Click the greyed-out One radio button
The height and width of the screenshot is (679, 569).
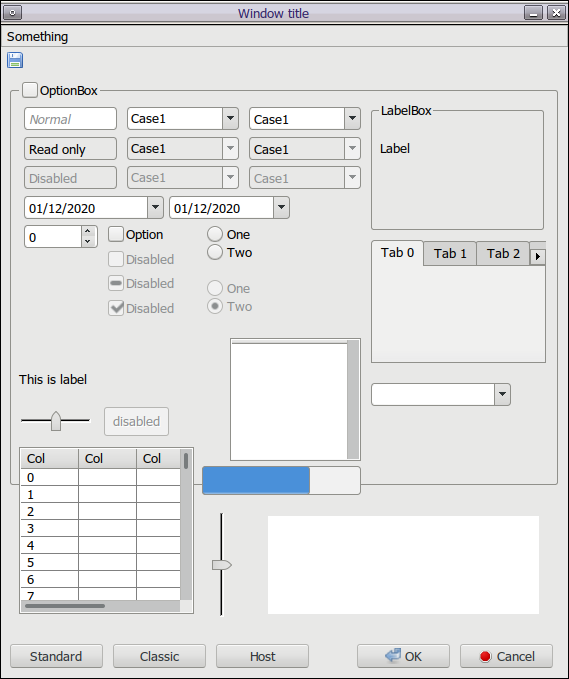(215, 288)
